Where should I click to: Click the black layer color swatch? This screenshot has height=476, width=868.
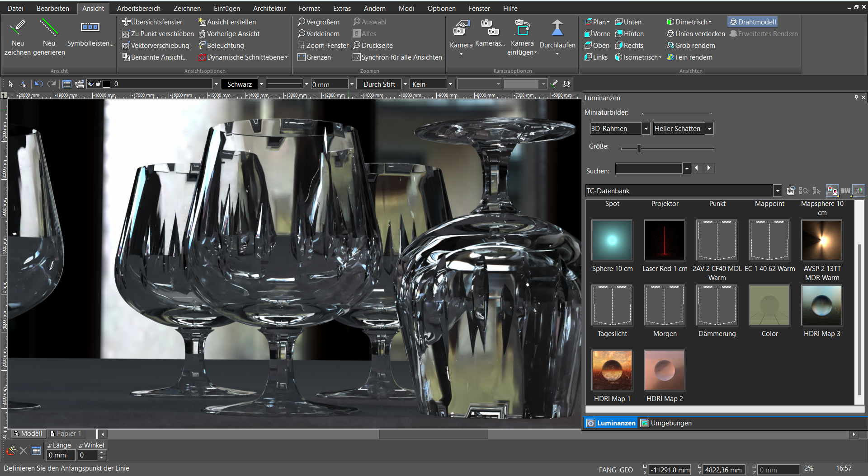point(107,84)
